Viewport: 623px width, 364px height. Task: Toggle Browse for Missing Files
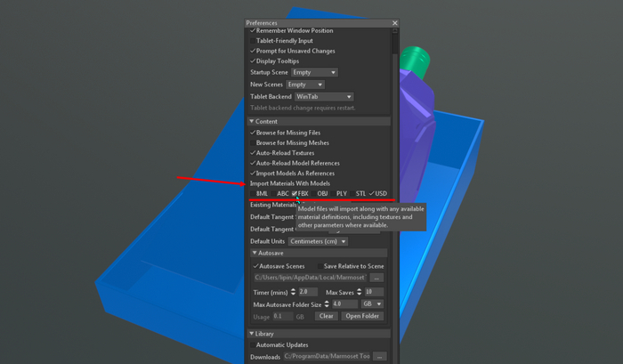point(253,133)
